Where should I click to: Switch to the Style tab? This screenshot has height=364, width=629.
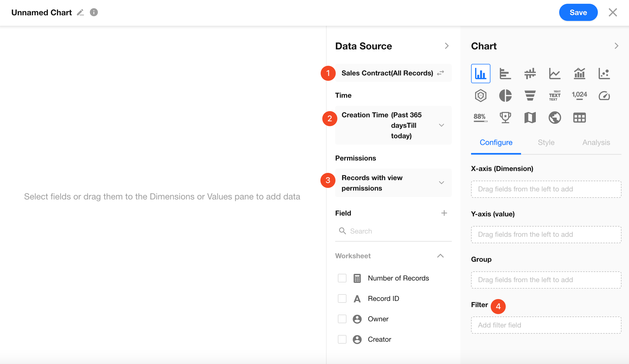pos(546,143)
